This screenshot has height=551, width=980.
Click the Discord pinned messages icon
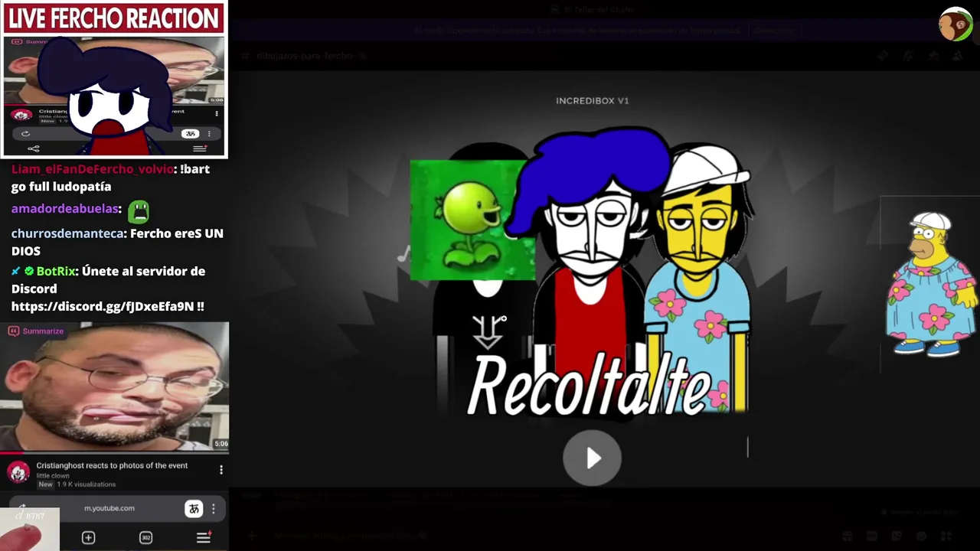pyautogui.click(x=933, y=55)
